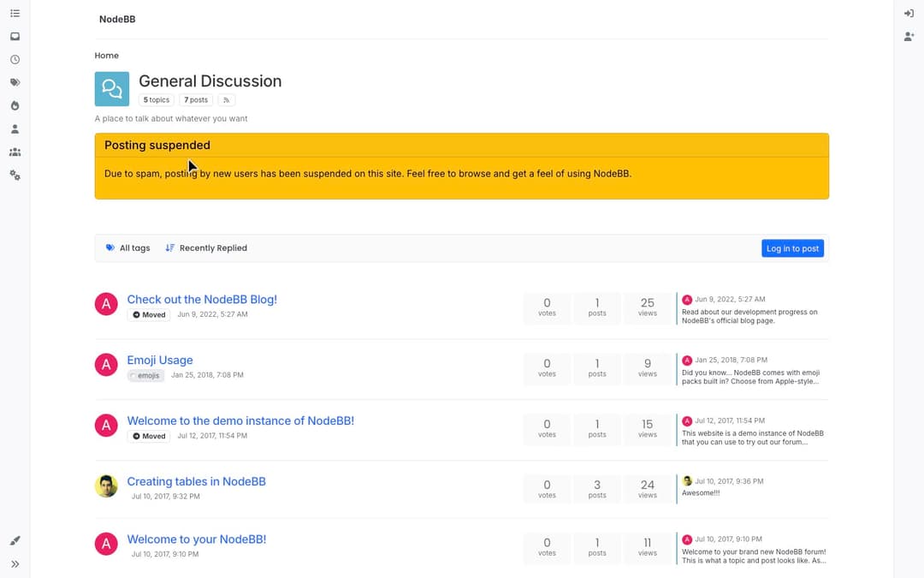
Task: Open the Groups icon in left sidebar
Action: point(15,152)
